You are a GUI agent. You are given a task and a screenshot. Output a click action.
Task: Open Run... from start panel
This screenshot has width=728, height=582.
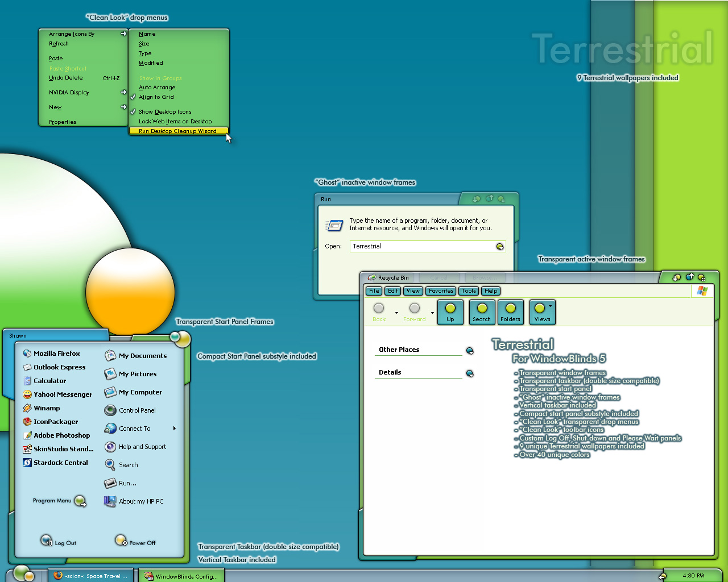pos(121,483)
